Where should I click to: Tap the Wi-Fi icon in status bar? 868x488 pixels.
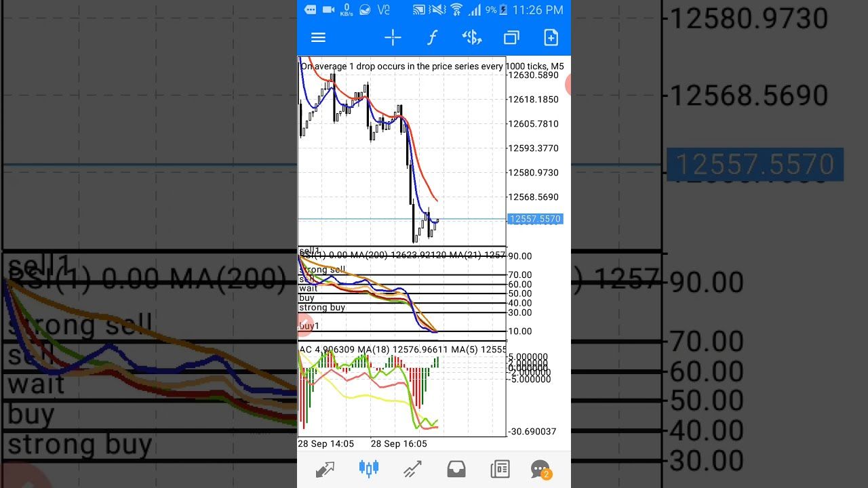click(456, 9)
